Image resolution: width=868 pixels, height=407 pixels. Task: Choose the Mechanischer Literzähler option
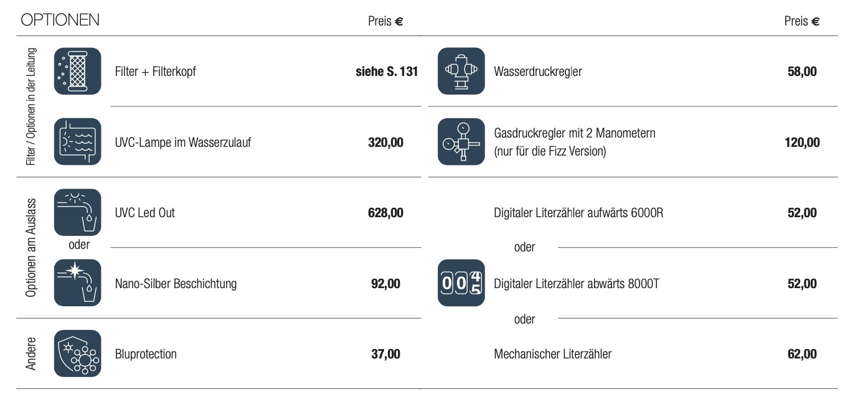(552, 354)
